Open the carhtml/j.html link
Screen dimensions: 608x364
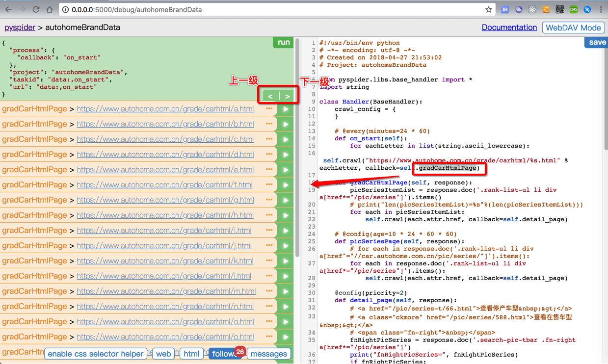(164, 246)
